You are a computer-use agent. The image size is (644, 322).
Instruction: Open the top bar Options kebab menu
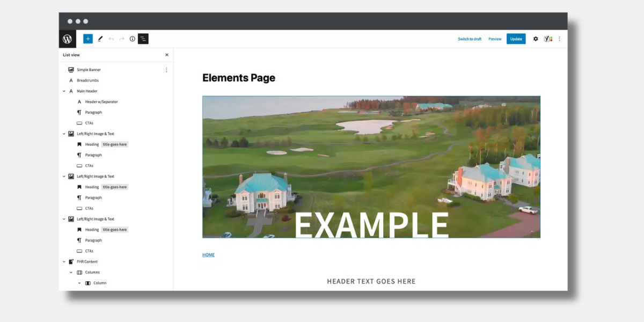tap(559, 39)
